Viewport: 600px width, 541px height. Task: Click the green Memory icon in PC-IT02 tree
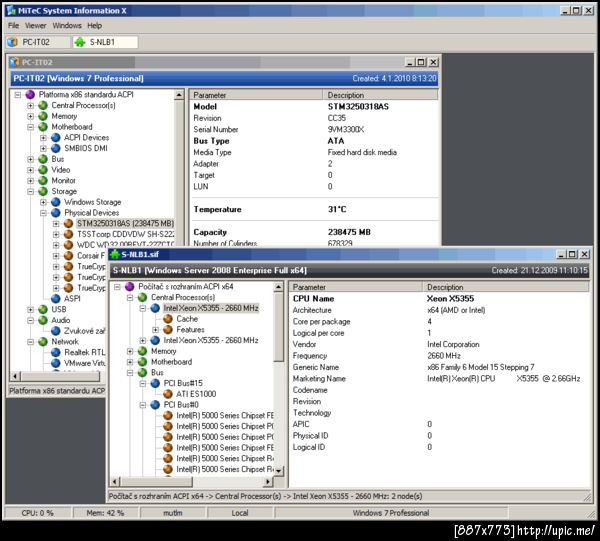click(x=43, y=116)
